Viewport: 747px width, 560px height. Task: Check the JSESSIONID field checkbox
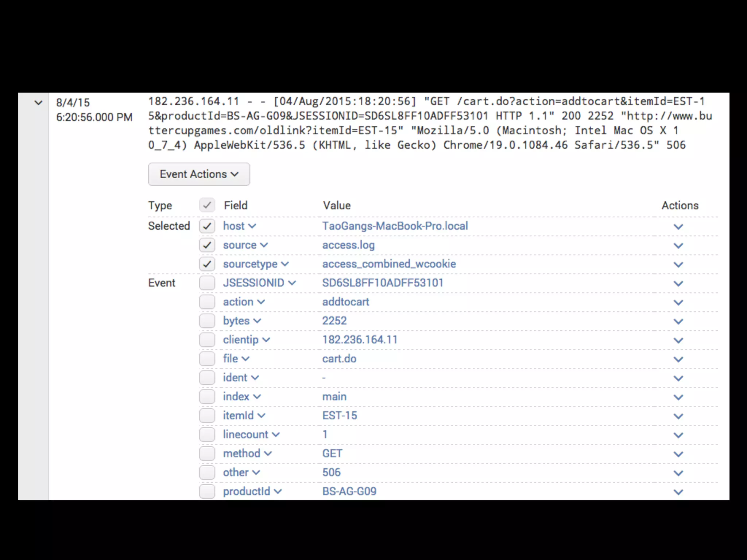pyautogui.click(x=207, y=283)
